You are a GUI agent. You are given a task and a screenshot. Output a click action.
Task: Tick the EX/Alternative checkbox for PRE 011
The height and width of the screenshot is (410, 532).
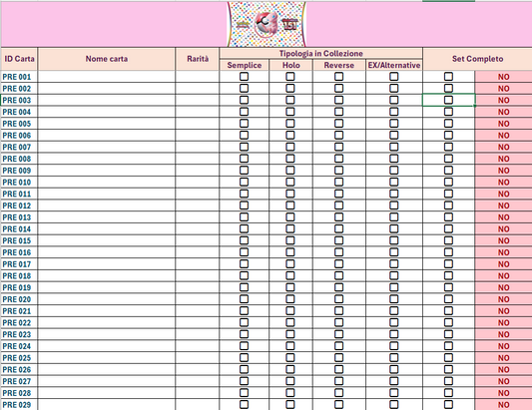[394, 194]
